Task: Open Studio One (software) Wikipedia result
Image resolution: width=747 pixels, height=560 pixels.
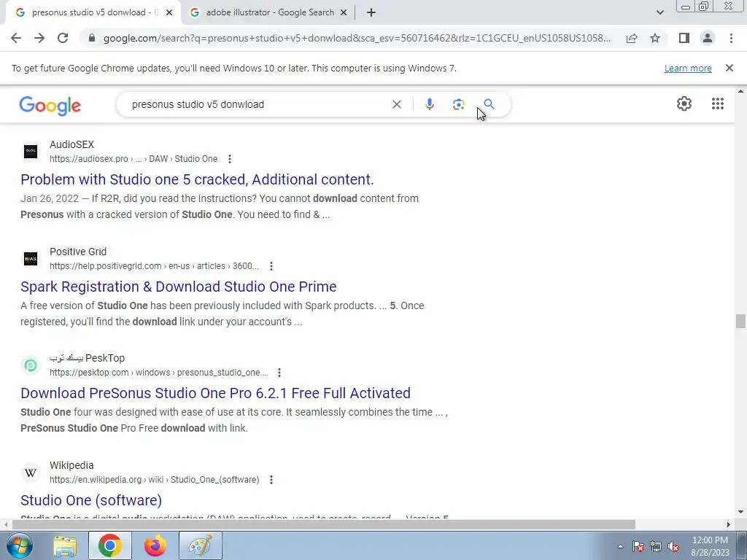Action: coord(91,500)
